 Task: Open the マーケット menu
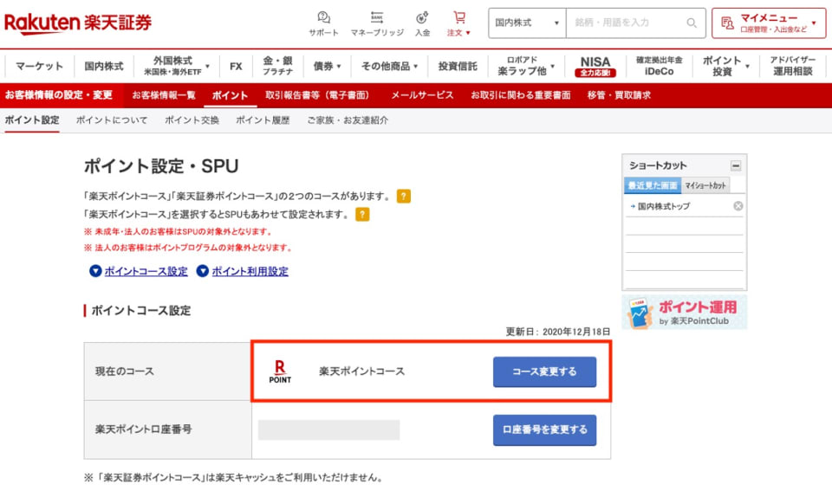tap(39, 66)
